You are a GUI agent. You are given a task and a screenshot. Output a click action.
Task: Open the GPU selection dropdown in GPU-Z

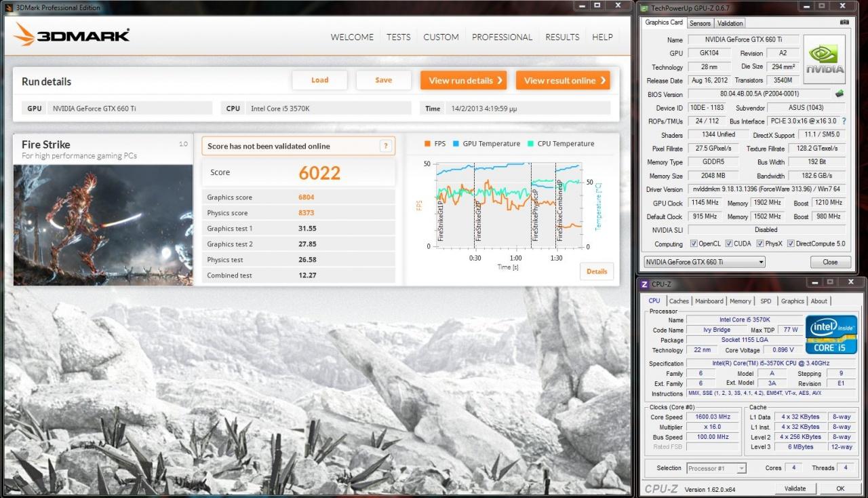click(704, 262)
